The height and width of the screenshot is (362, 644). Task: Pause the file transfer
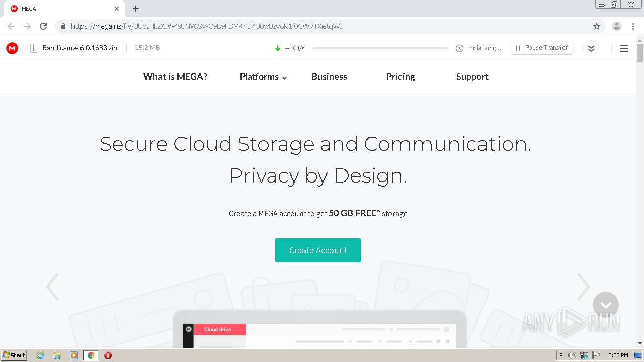[542, 48]
